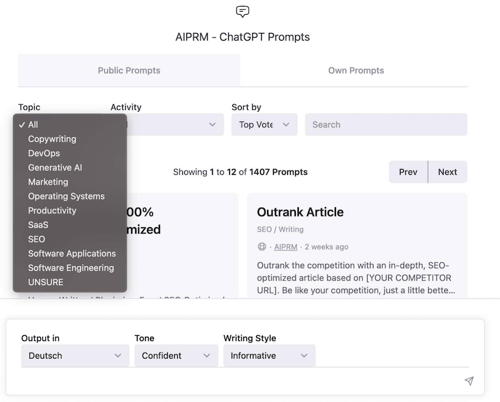Choose Productivity topic option
This screenshot has width=500, height=402.
(x=70, y=211)
